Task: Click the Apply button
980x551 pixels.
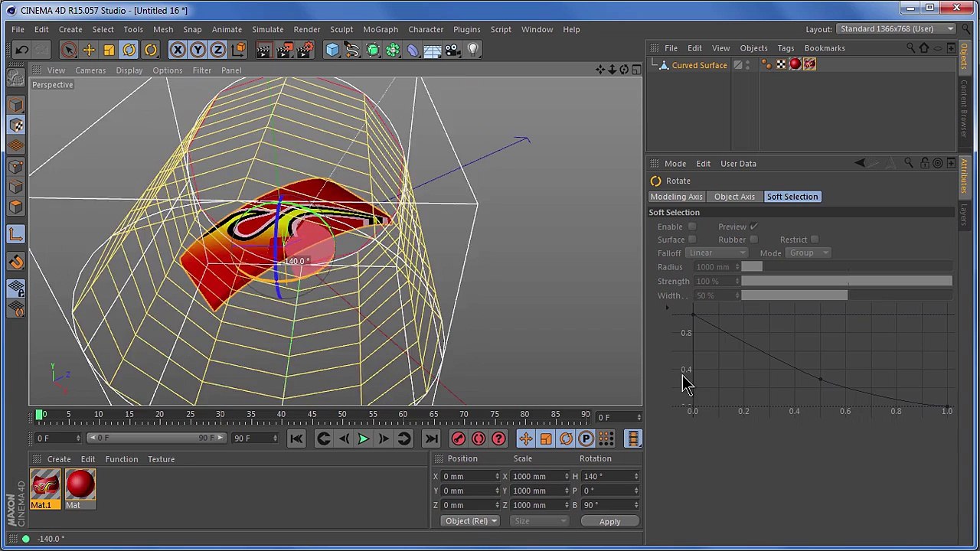Action: [609, 521]
